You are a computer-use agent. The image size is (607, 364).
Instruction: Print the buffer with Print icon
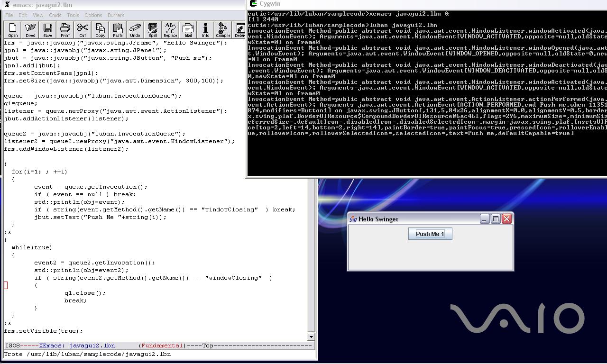(x=65, y=30)
